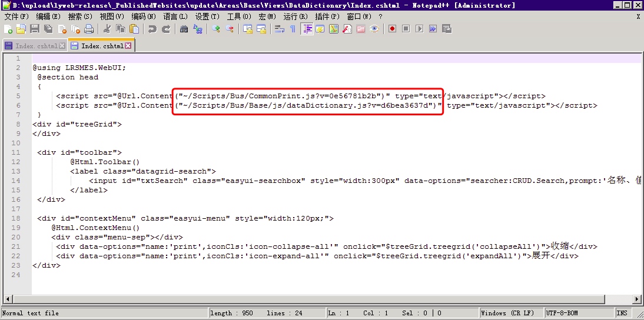Create a new document with New icon
Viewport: 644px width, 320px height.
coord(8,29)
